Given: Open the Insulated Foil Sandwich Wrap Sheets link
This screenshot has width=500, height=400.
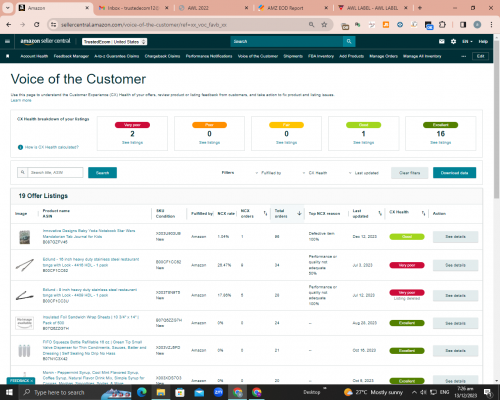Looking at the screenshot, I should (x=91, y=320).
